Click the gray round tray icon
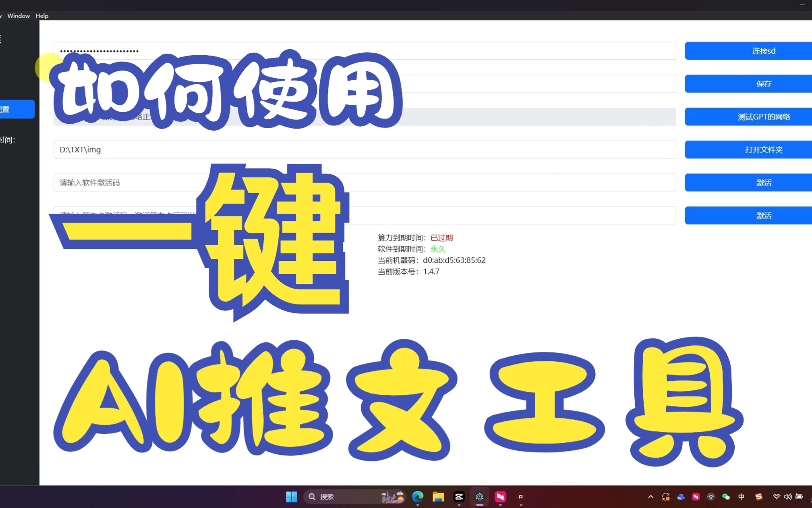This screenshot has width=812, height=508. pos(711,497)
